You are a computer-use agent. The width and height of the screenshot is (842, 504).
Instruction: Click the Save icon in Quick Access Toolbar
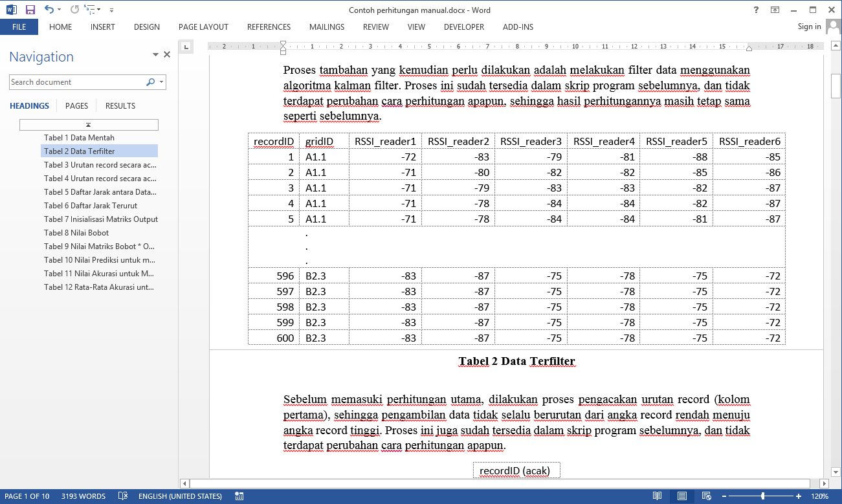(x=30, y=10)
